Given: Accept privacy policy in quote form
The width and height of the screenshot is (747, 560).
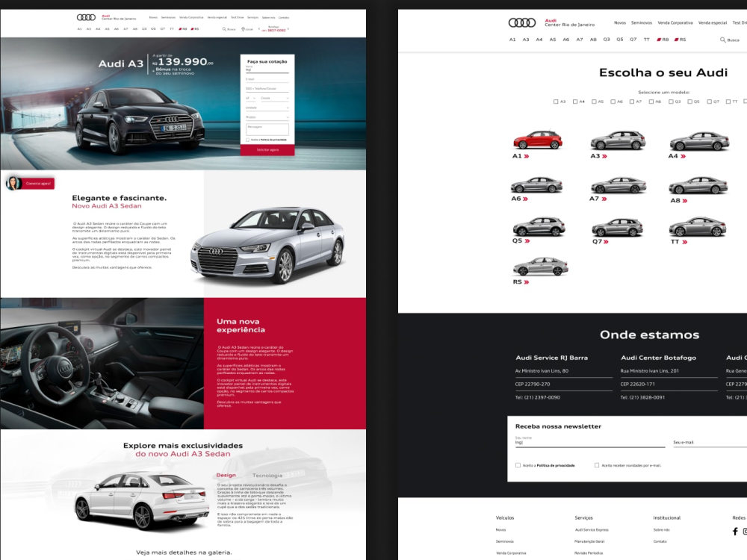Looking at the screenshot, I should click(x=248, y=140).
